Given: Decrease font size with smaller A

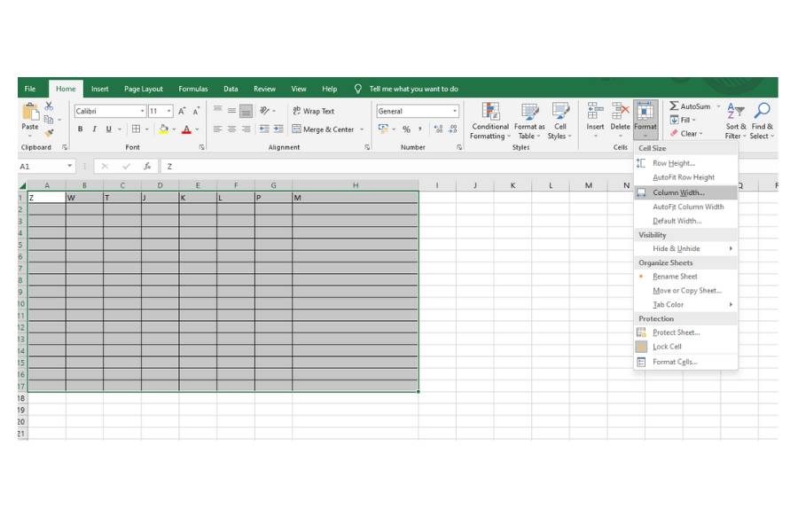Looking at the screenshot, I should coord(196,111).
